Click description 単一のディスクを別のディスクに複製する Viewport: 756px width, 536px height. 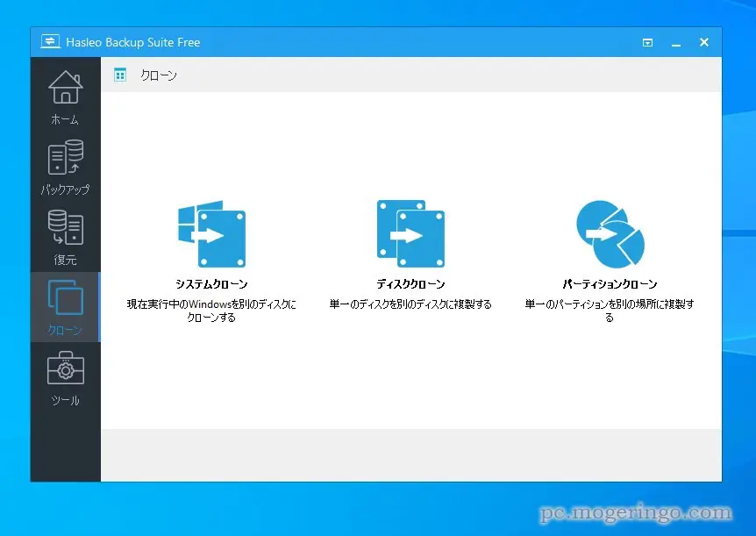(410, 304)
